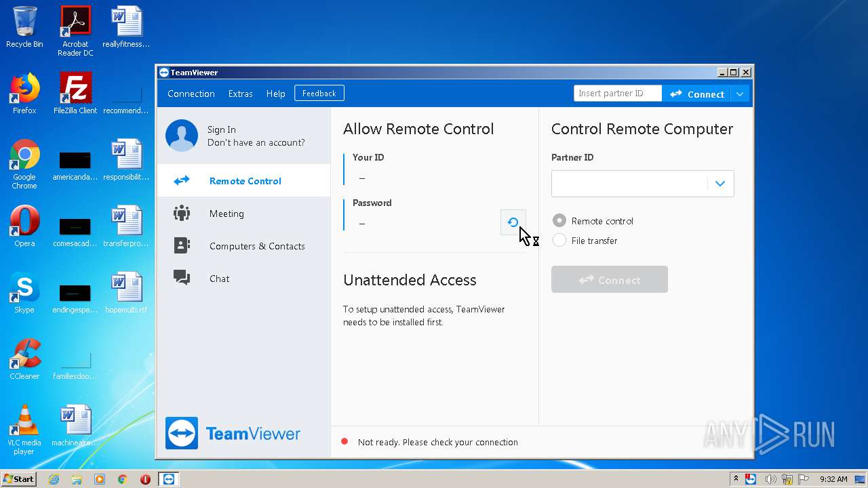868x488 pixels.
Task: Click the Sign In link
Action: [x=222, y=129]
